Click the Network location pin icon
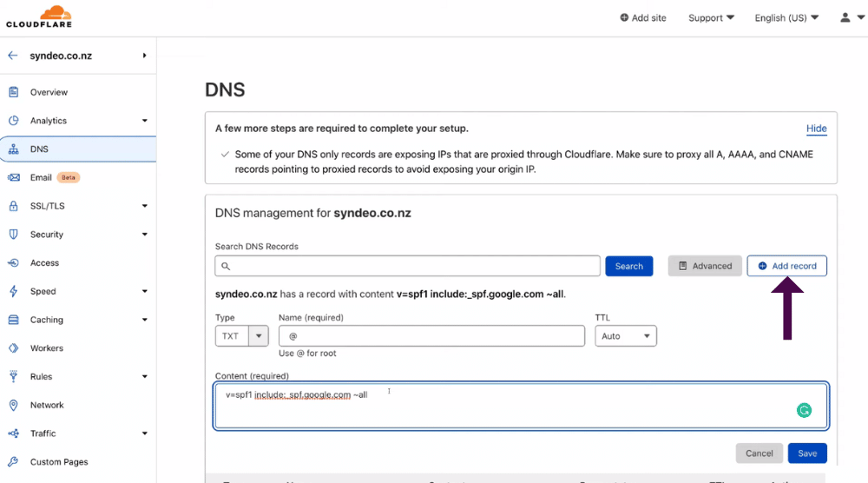This screenshot has width=868, height=483. (x=13, y=405)
